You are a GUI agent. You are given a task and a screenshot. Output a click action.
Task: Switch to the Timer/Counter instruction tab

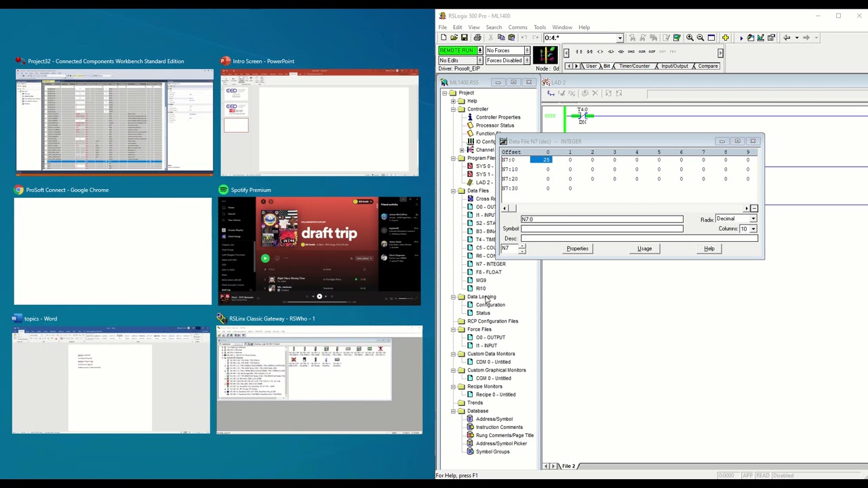634,66
